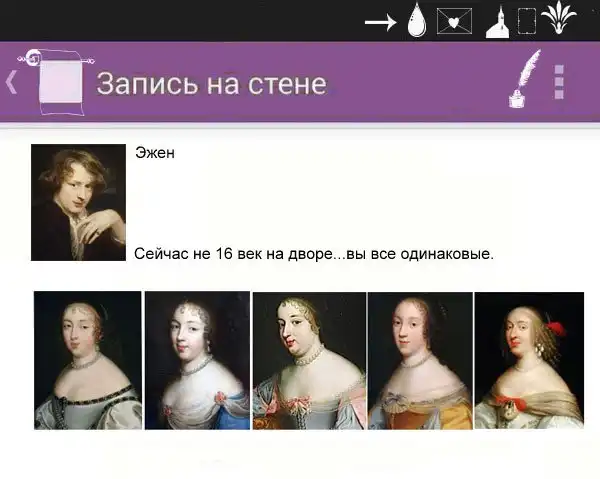Image resolution: width=600 pixels, height=479 pixels.
Task: Open the second portrait with blue dress
Action: tap(196, 360)
